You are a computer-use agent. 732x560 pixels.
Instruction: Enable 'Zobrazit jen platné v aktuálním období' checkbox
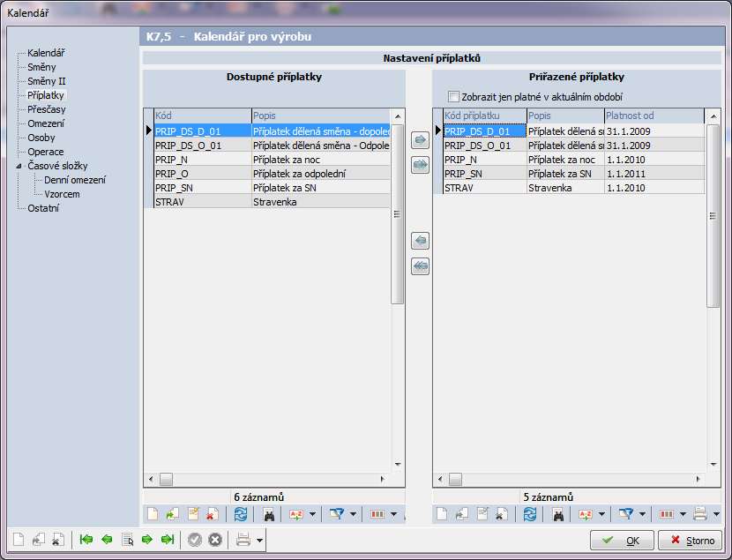(453, 97)
